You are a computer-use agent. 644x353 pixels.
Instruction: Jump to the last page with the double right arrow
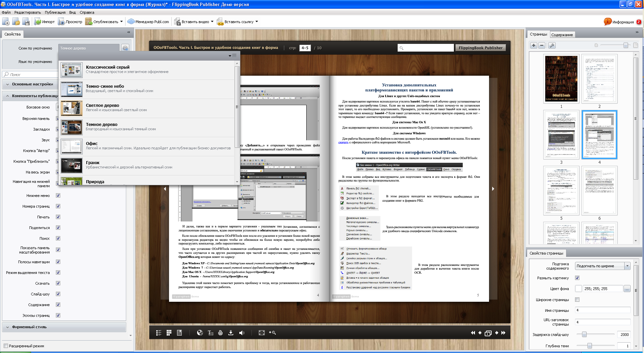point(503,333)
